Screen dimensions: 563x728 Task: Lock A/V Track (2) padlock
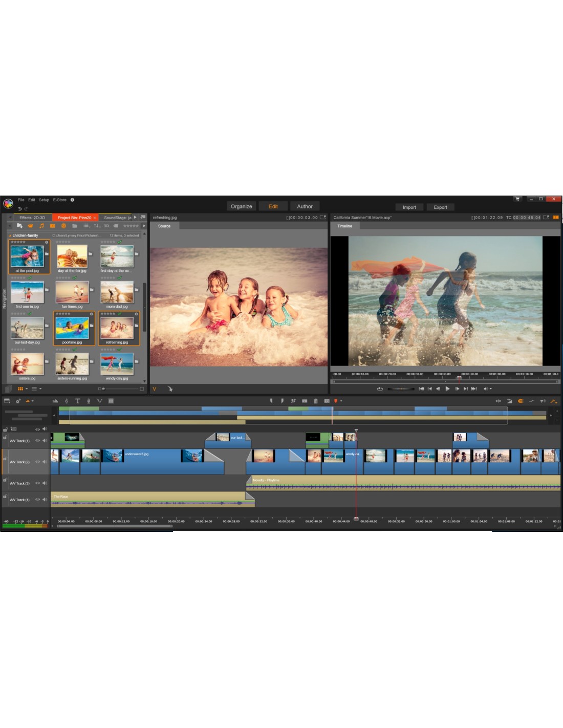(5, 459)
